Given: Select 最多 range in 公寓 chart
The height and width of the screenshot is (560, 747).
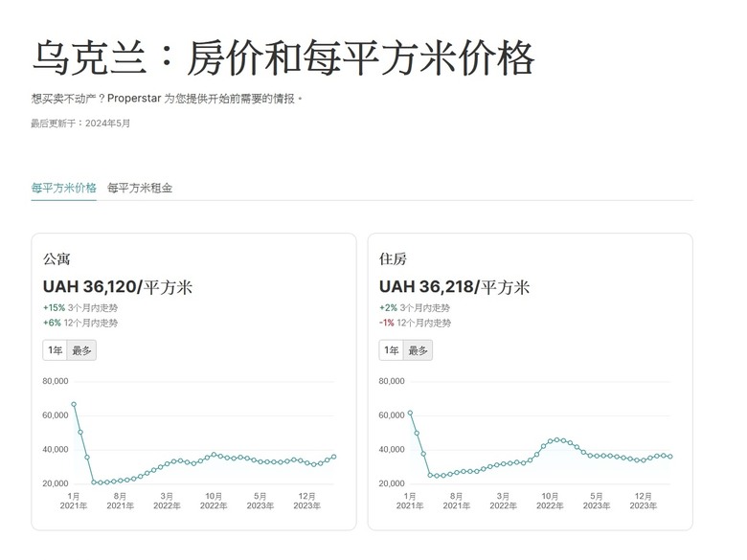Looking at the screenshot, I should point(81,350).
